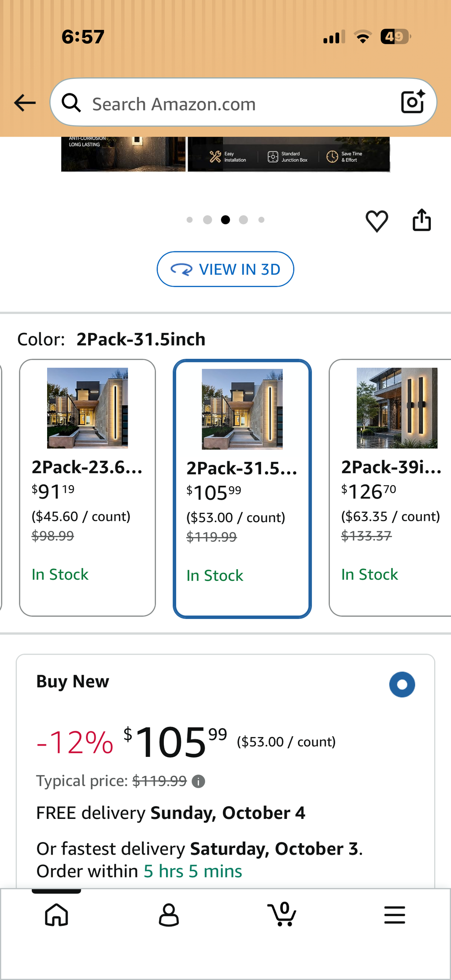Open the easy installation product image

tap(289, 154)
